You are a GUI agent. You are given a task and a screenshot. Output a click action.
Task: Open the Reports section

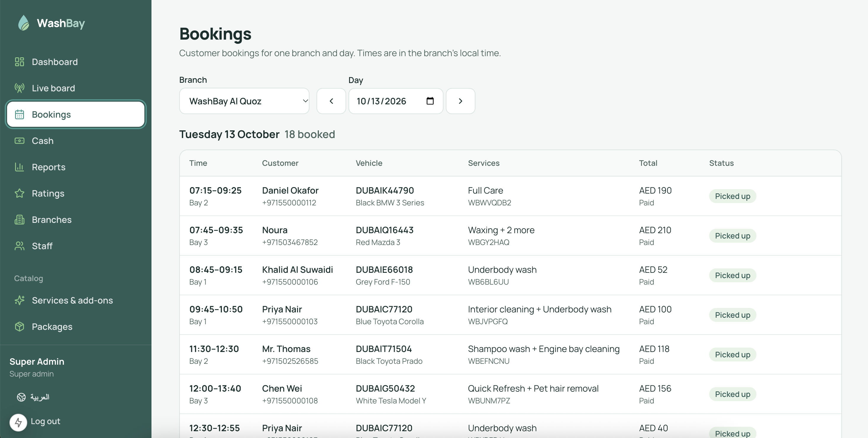point(76,167)
